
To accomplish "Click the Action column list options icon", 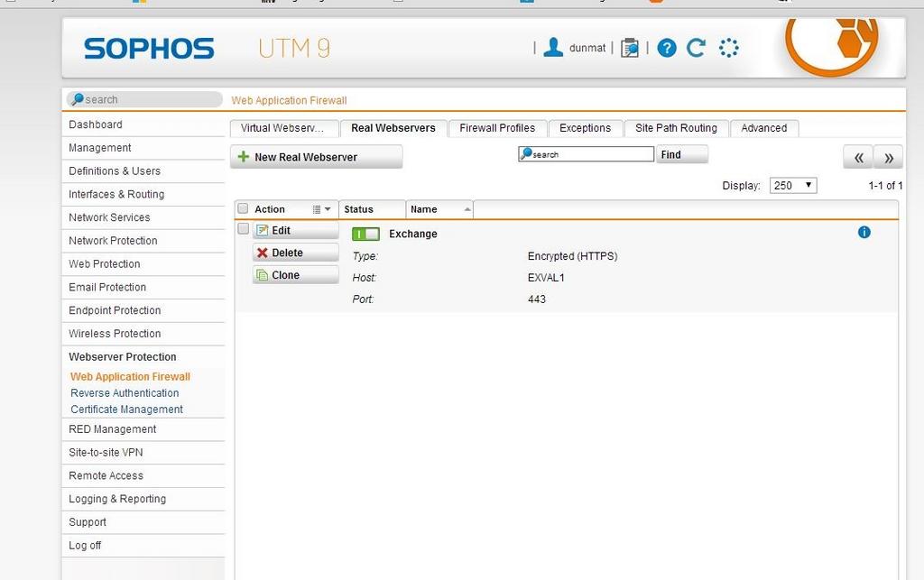I will click(321, 209).
